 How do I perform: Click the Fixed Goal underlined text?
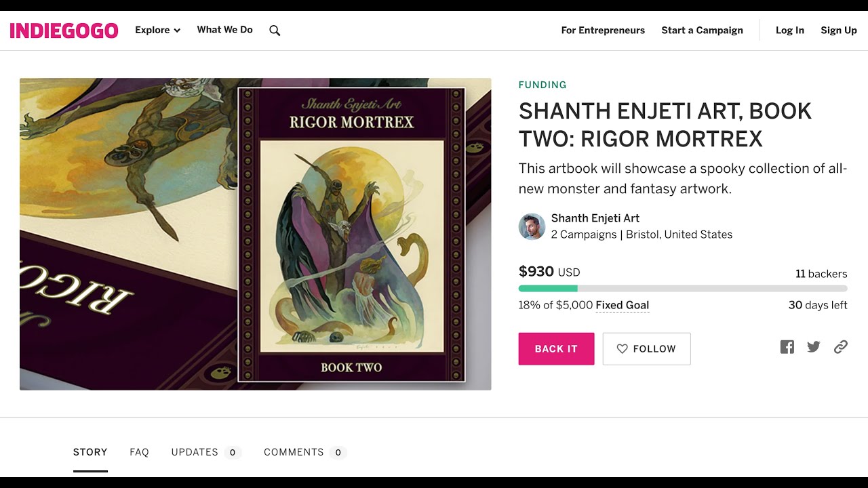tap(622, 305)
